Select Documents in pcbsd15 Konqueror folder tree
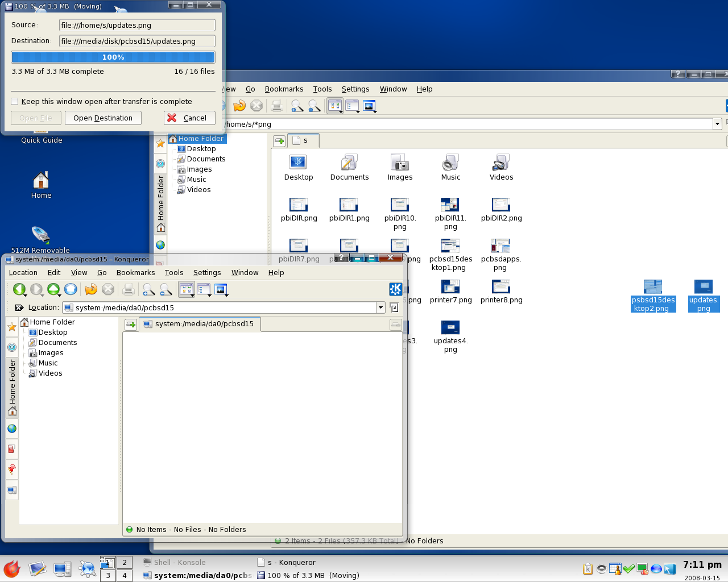Viewport: 728px width, 582px height. click(x=53, y=343)
